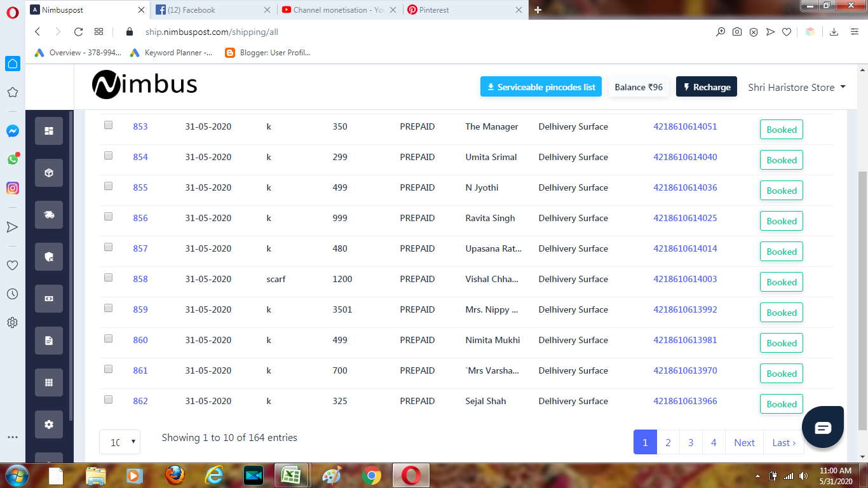Viewport: 868px width, 488px height.
Task: Open browser downloads icon
Action: click(x=834, y=32)
